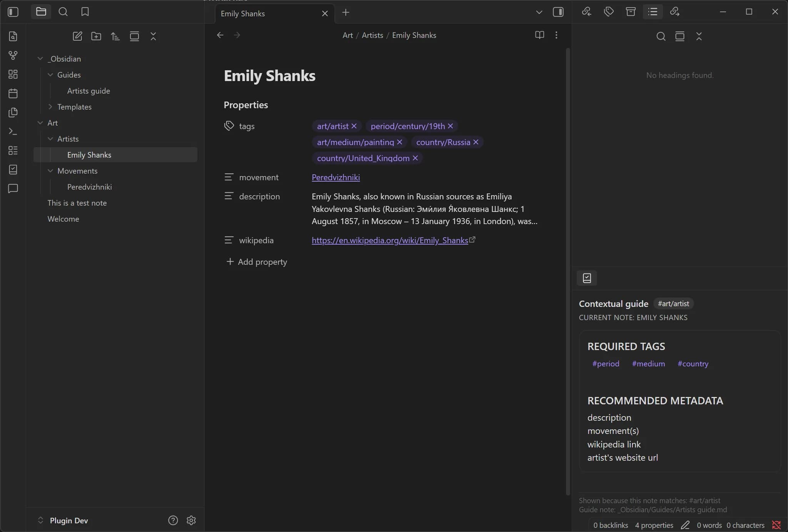This screenshot has height=532, width=788.
Task: Switch vault via Plugin Dev selector
Action: click(63, 520)
